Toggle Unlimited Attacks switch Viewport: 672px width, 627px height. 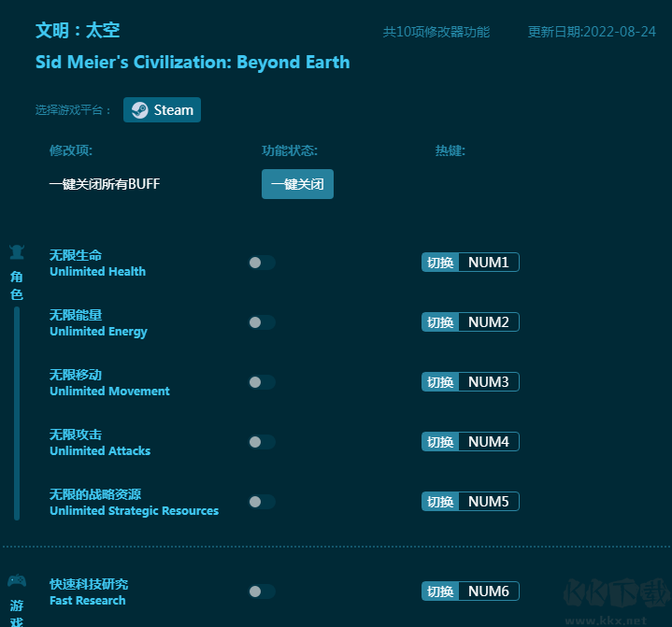[x=262, y=442]
